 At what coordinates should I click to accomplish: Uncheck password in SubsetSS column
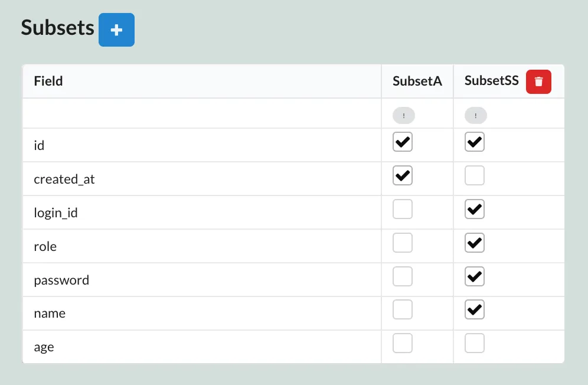point(475,276)
